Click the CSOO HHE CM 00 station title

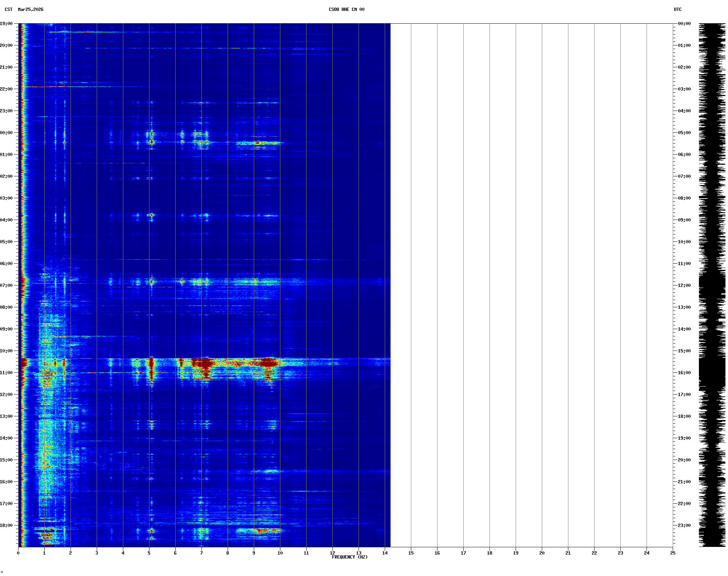(346, 9)
